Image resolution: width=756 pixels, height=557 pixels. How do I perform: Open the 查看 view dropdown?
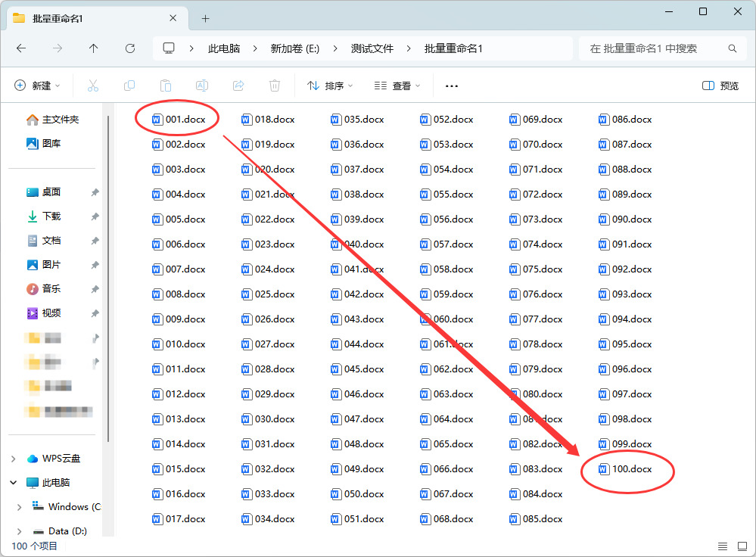tap(397, 86)
